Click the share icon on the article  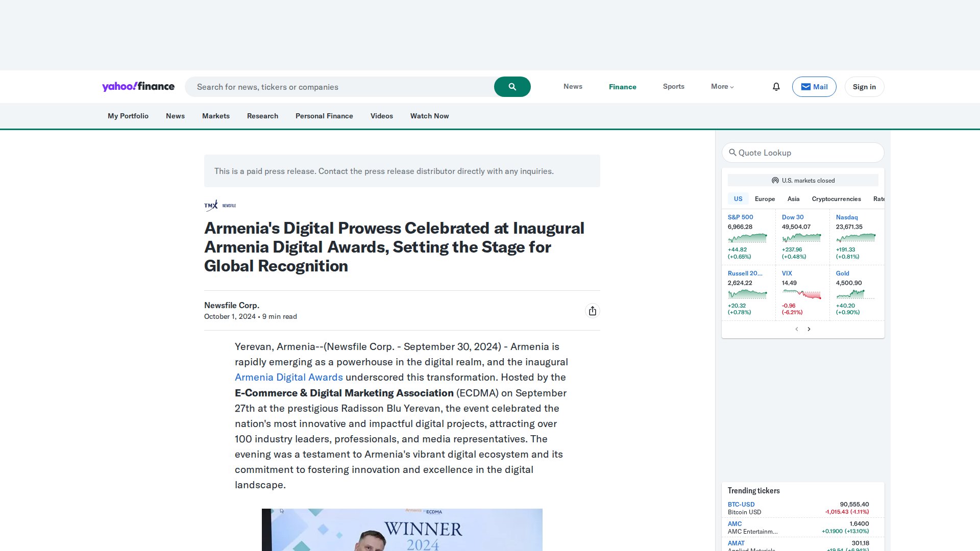click(x=593, y=310)
